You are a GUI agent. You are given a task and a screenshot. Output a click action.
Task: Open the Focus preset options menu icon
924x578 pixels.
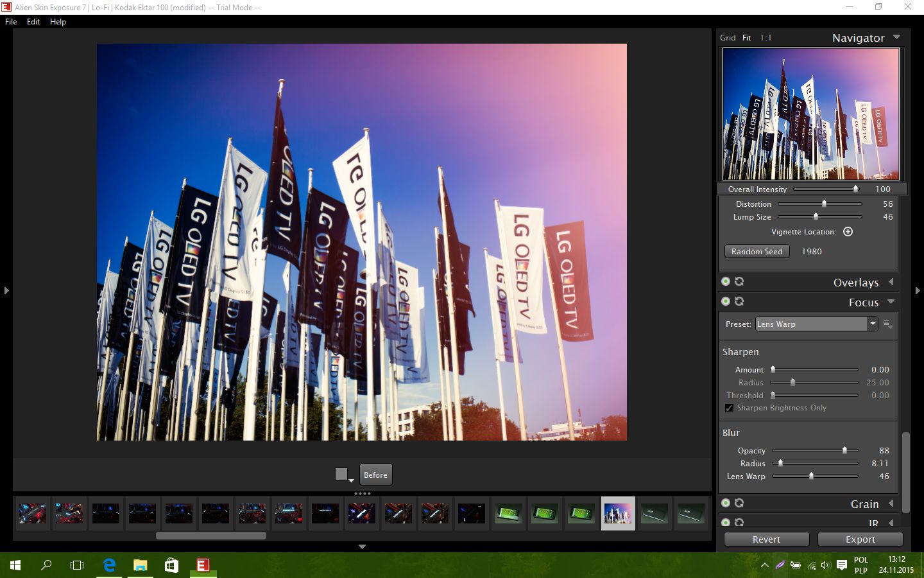pyautogui.click(x=888, y=324)
